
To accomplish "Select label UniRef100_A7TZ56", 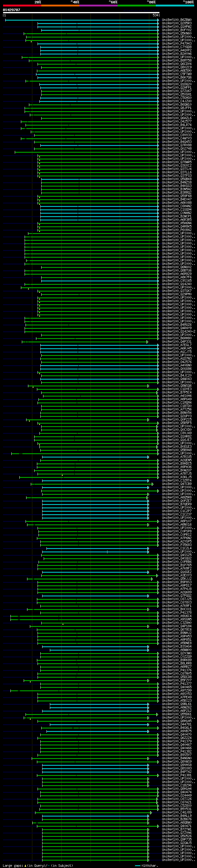I will pyautogui.click(x=177, y=410).
